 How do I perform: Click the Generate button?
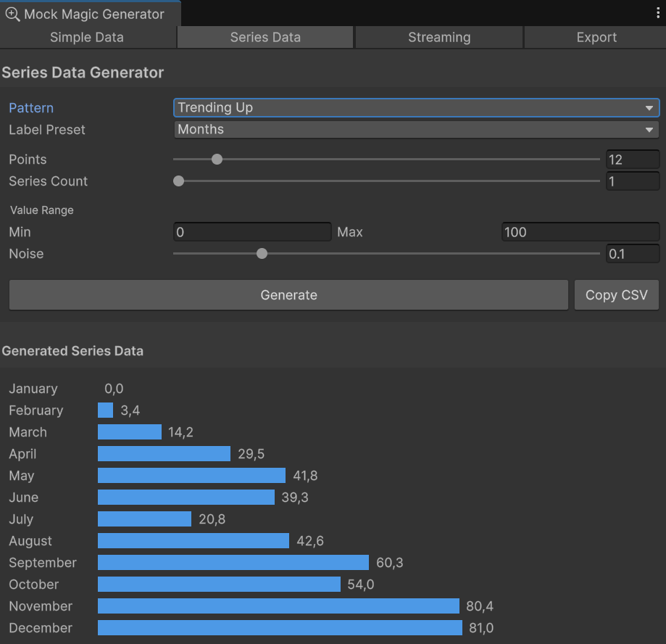pyautogui.click(x=288, y=295)
